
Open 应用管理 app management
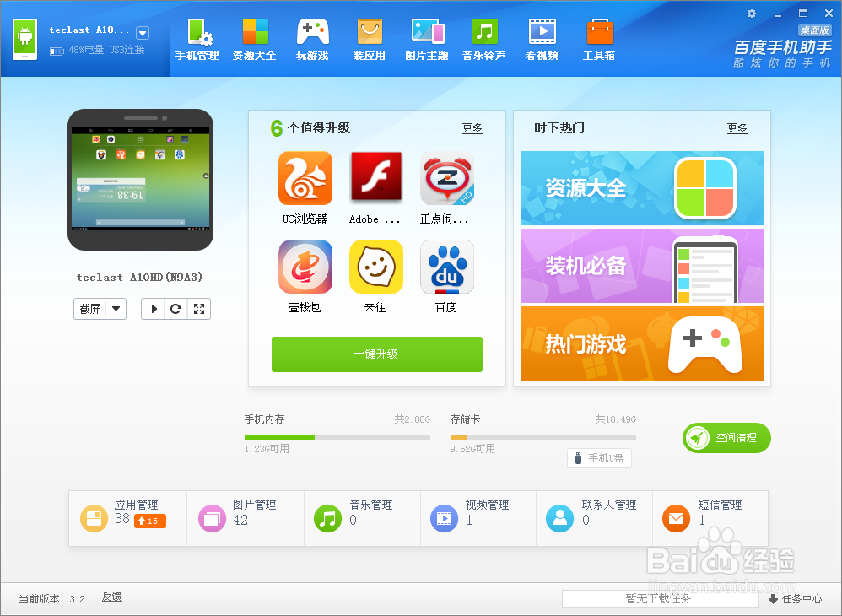pyautogui.click(x=127, y=518)
